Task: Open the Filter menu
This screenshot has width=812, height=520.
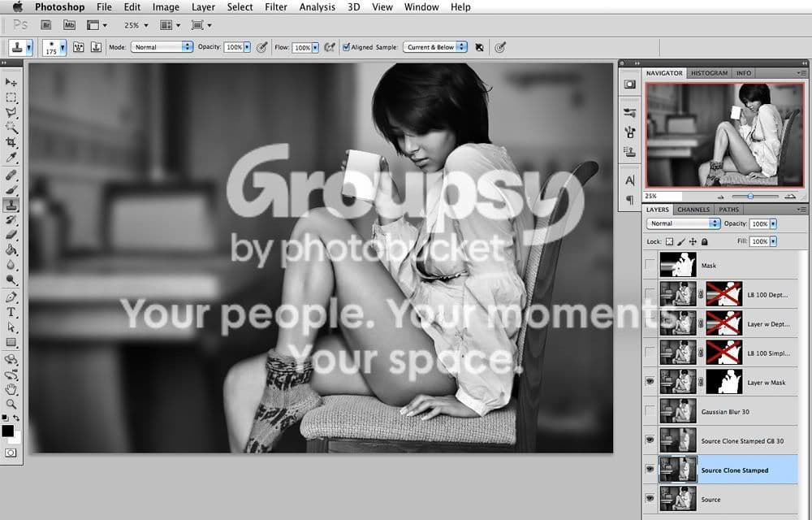Action: click(276, 7)
